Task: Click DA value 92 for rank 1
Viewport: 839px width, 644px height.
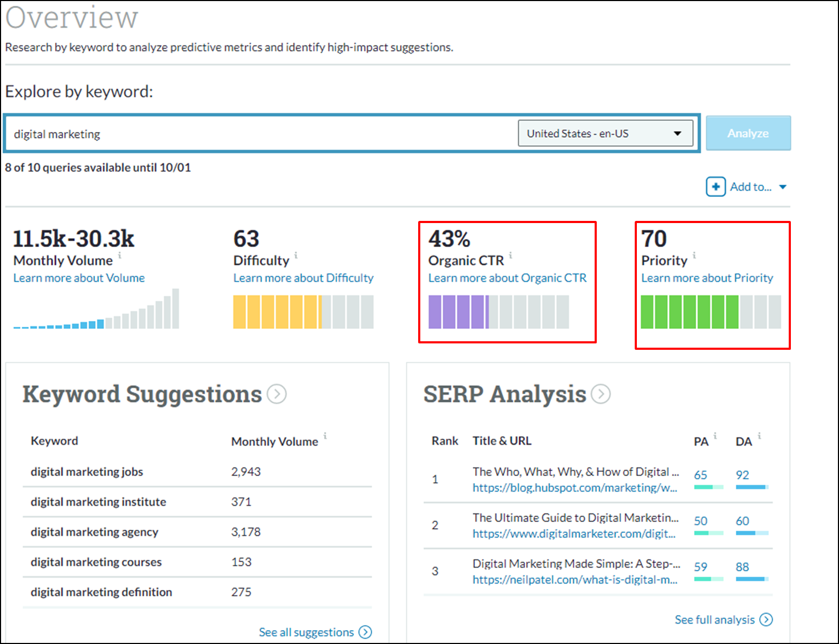Action: (x=742, y=475)
